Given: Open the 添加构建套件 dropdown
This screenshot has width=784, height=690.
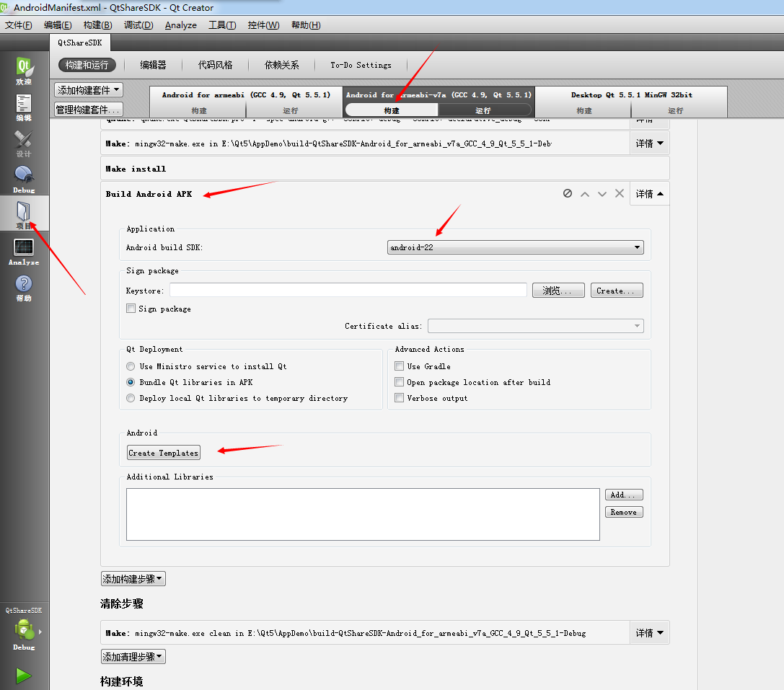Looking at the screenshot, I should pos(89,90).
